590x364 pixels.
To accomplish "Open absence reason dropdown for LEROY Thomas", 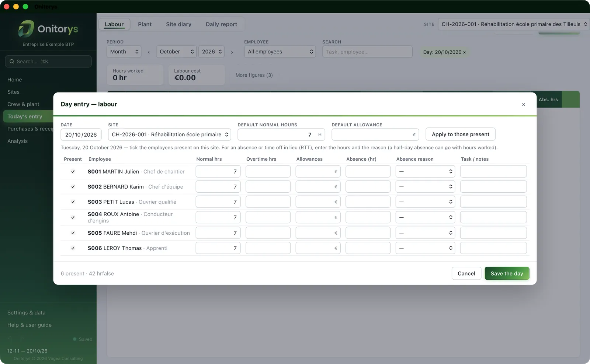I will (425, 248).
